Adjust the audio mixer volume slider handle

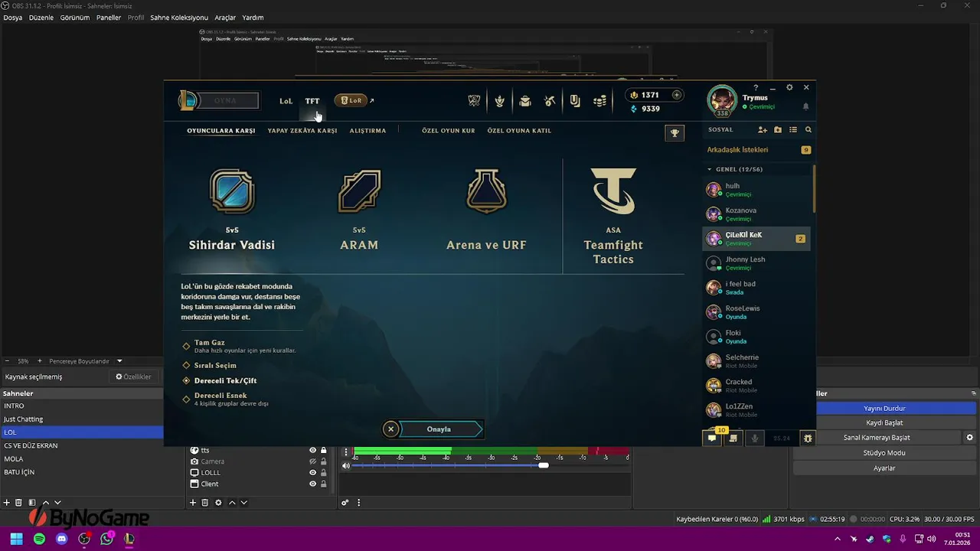[x=543, y=465]
